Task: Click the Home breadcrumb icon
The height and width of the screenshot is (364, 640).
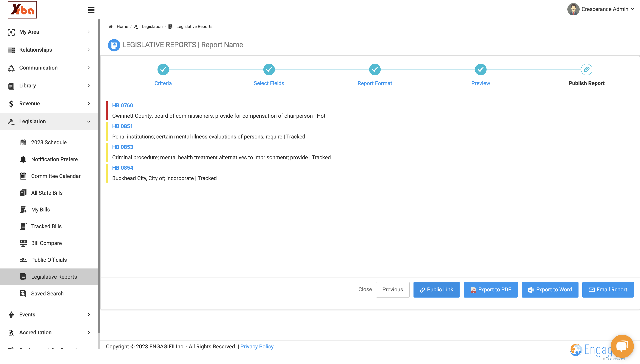Action: [x=111, y=26]
